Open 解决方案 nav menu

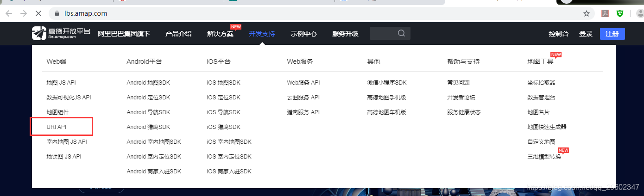[x=220, y=34]
